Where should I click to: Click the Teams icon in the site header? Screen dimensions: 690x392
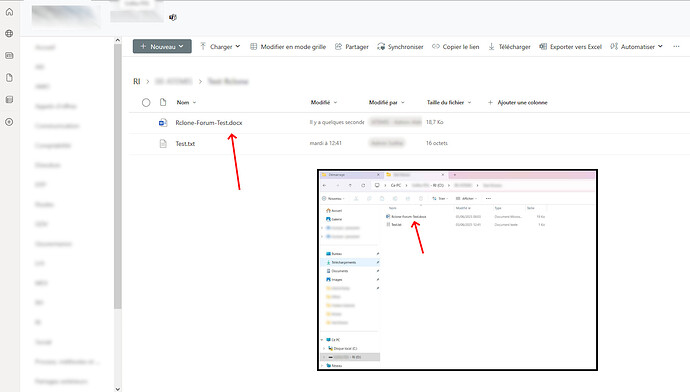tap(173, 17)
